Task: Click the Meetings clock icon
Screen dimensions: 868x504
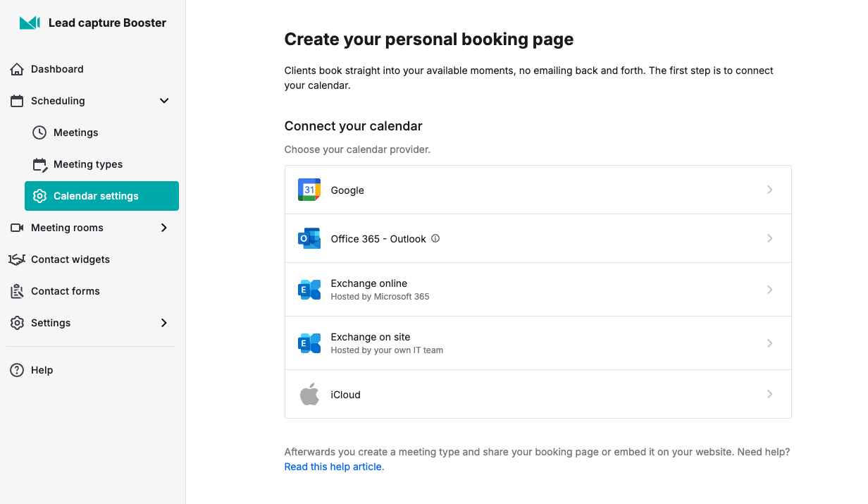Action: (x=40, y=133)
